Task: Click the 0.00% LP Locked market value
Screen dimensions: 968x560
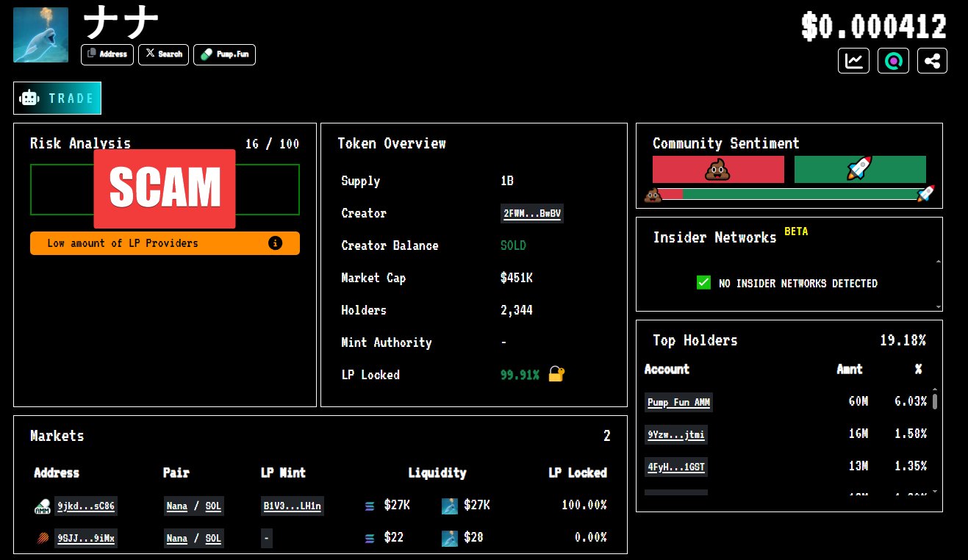Action: tap(591, 538)
